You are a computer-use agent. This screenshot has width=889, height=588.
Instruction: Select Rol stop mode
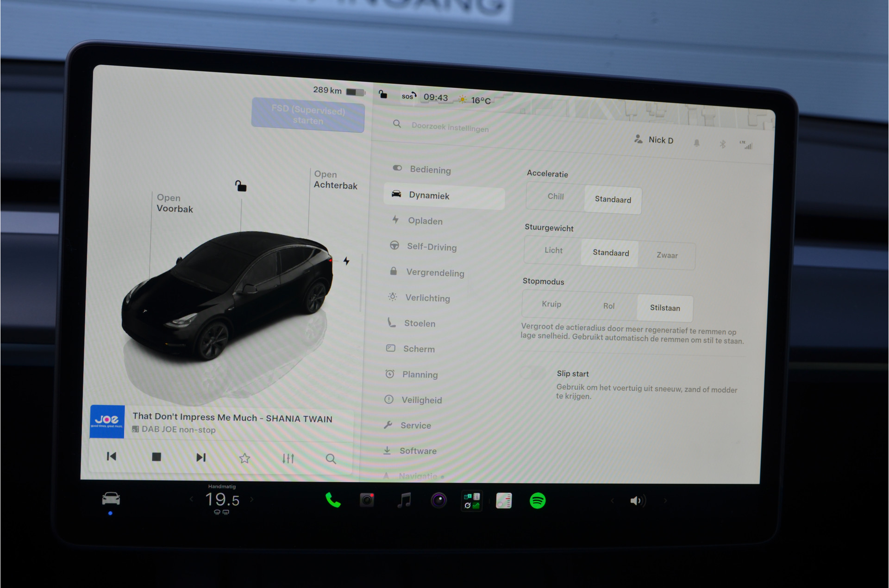[608, 306]
